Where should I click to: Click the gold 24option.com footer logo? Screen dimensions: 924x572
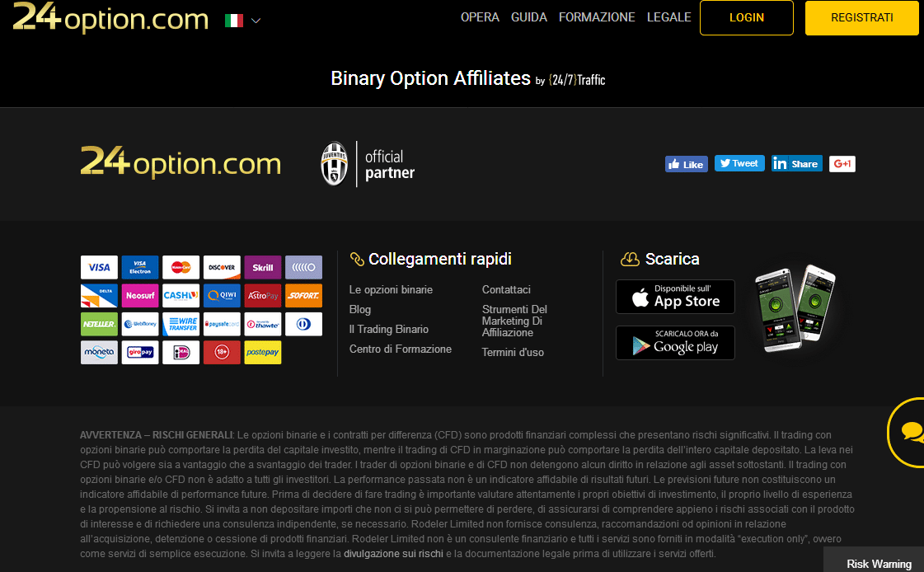click(x=181, y=162)
